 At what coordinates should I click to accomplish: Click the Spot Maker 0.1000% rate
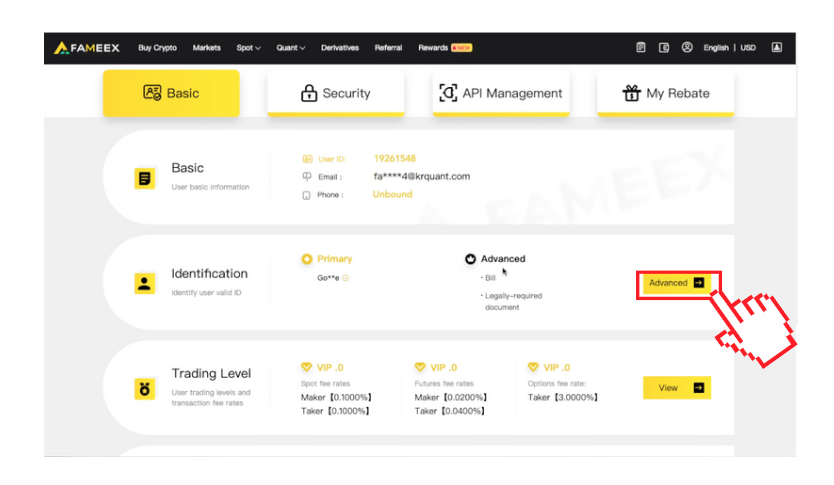coord(336,397)
